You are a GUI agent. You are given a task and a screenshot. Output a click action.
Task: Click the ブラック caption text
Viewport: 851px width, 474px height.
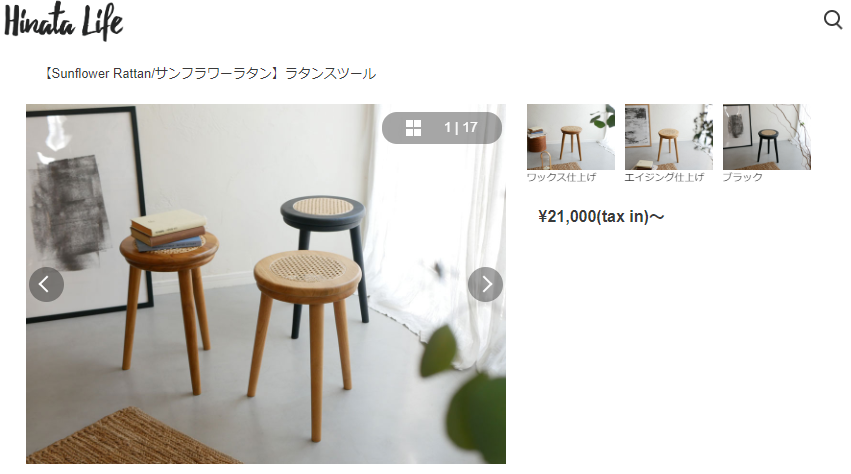tap(742, 177)
